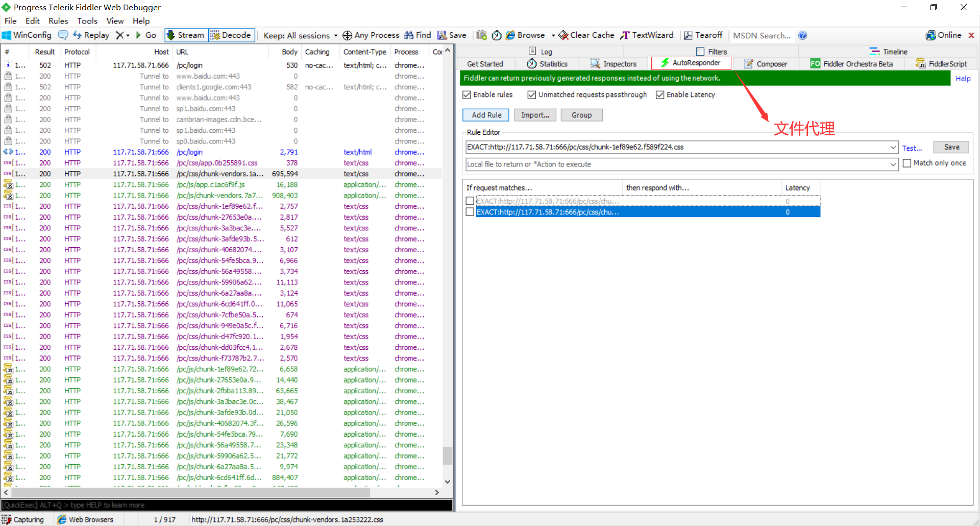The image size is (980, 526).
Task: Check the highlighted EXACT rule checkbox
Action: coord(470,212)
